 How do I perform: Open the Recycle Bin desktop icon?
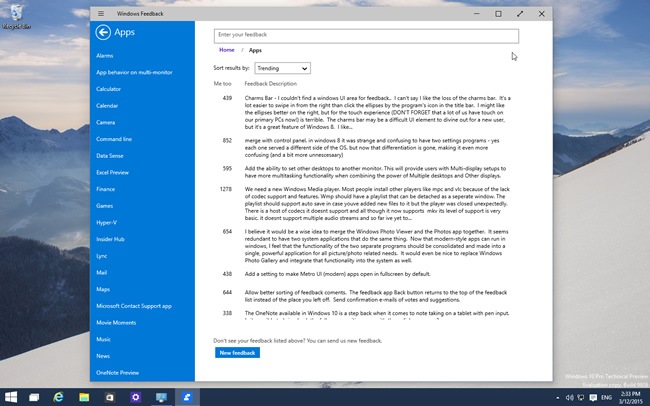point(16,17)
